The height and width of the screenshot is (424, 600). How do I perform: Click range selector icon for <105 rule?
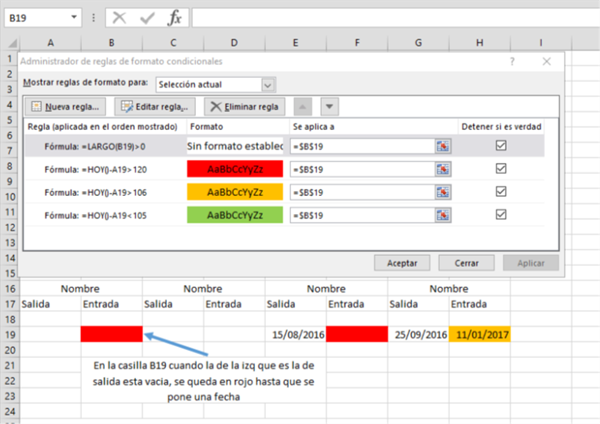click(x=441, y=215)
